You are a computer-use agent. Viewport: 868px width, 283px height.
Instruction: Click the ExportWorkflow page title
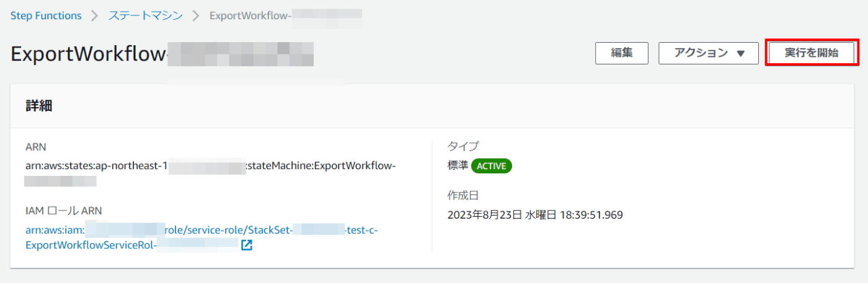(x=162, y=54)
